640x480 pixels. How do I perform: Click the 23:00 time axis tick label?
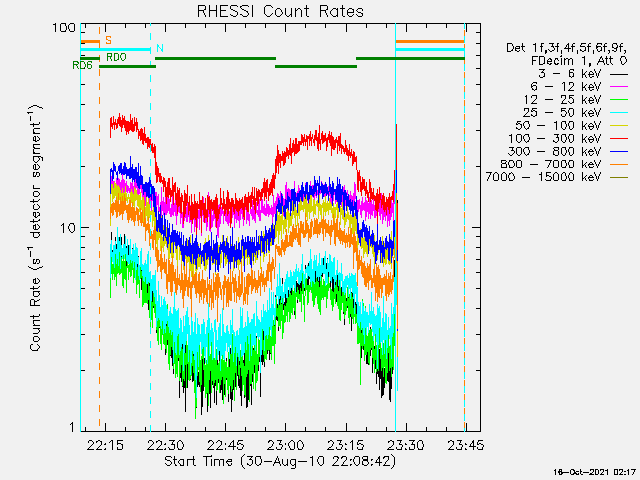(x=285, y=445)
